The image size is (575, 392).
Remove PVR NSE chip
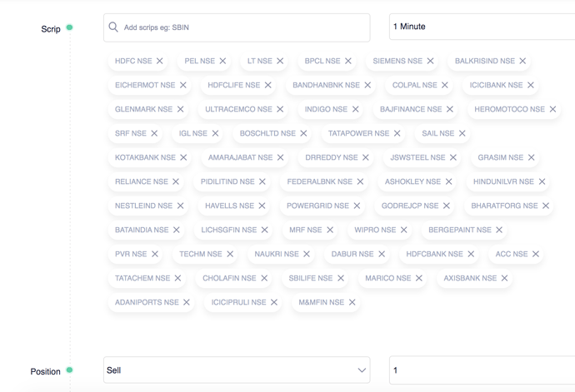pyautogui.click(x=155, y=254)
